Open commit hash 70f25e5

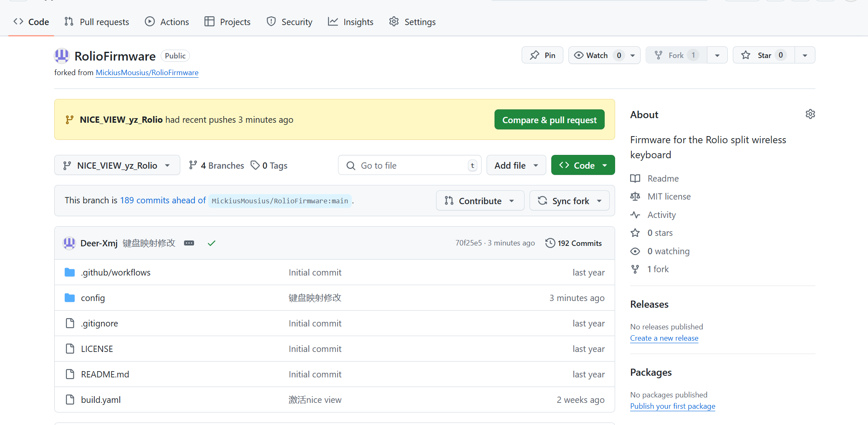[x=469, y=243]
